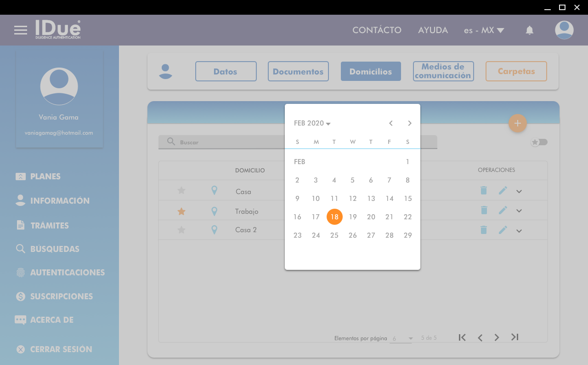Open the hamburger navigation menu

click(x=21, y=30)
